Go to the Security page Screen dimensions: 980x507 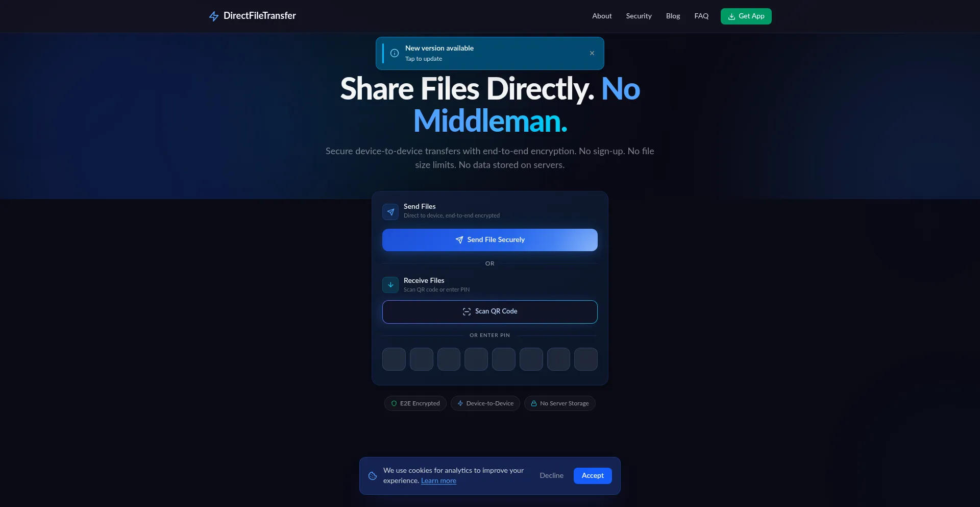pyautogui.click(x=639, y=16)
